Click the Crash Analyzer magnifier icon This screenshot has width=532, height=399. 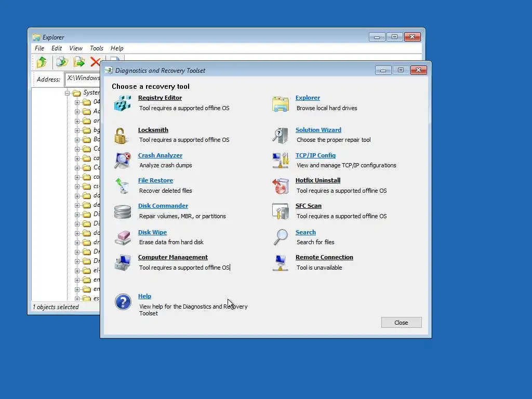point(123,161)
